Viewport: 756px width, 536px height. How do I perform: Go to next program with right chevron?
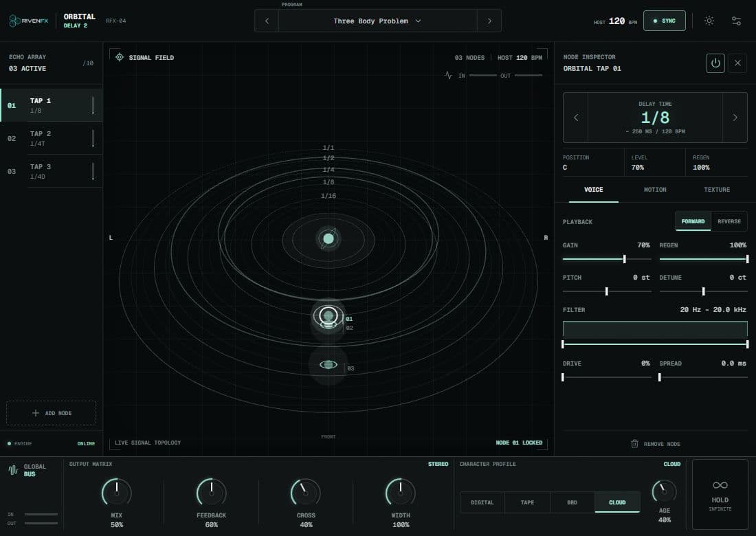click(489, 21)
